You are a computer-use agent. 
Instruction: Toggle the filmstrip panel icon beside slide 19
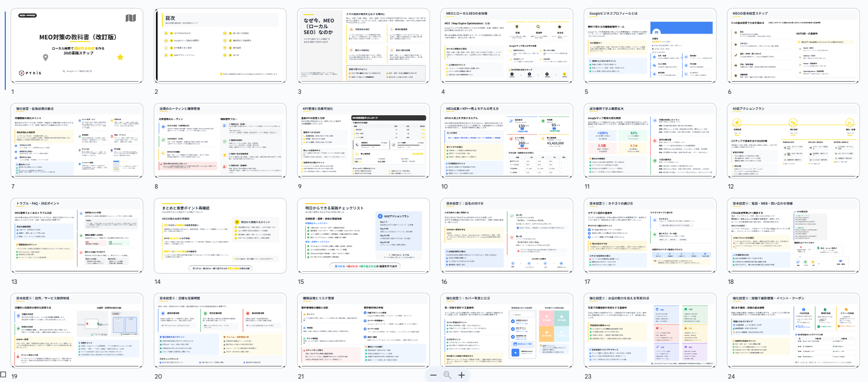click(x=3, y=374)
